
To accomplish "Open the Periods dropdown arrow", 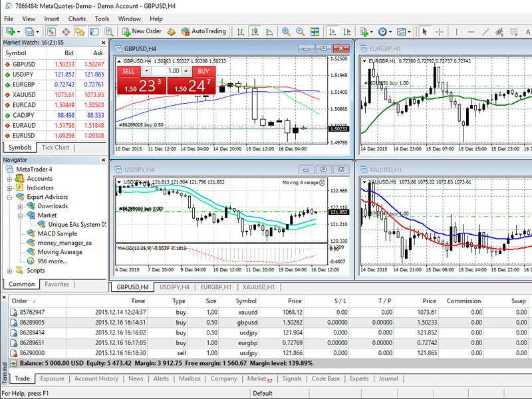I will click(390, 32).
